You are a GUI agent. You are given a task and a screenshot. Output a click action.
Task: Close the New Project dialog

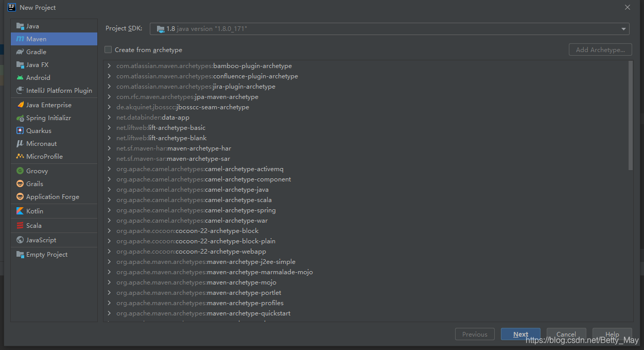(x=627, y=7)
